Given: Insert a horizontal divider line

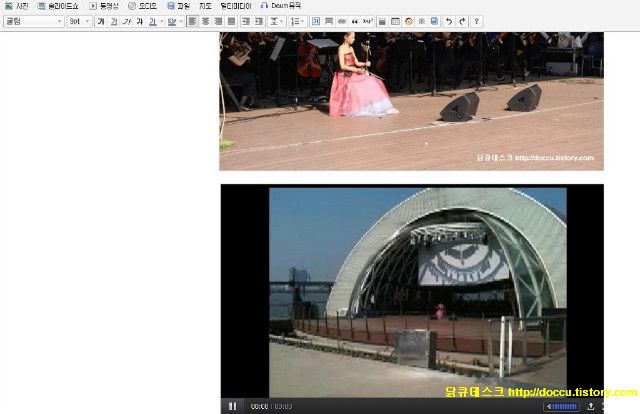Looking at the screenshot, I should [329, 21].
